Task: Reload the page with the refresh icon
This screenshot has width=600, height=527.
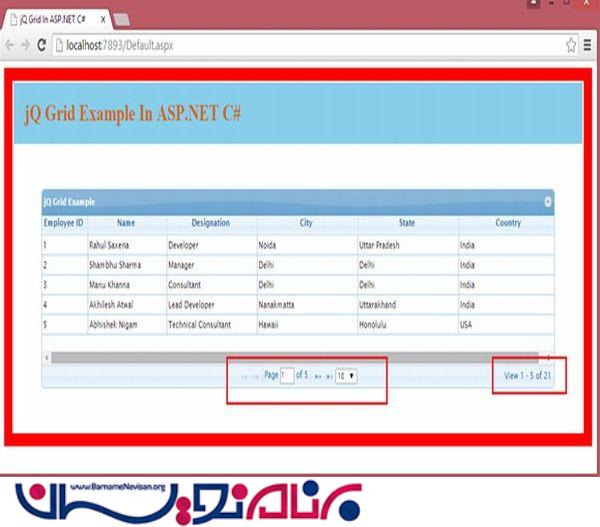Action: point(42,45)
